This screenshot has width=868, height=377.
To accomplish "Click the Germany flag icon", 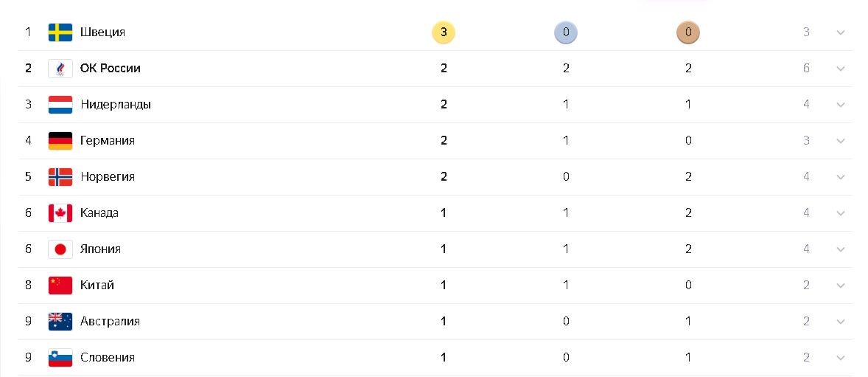I will click(60, 141).
